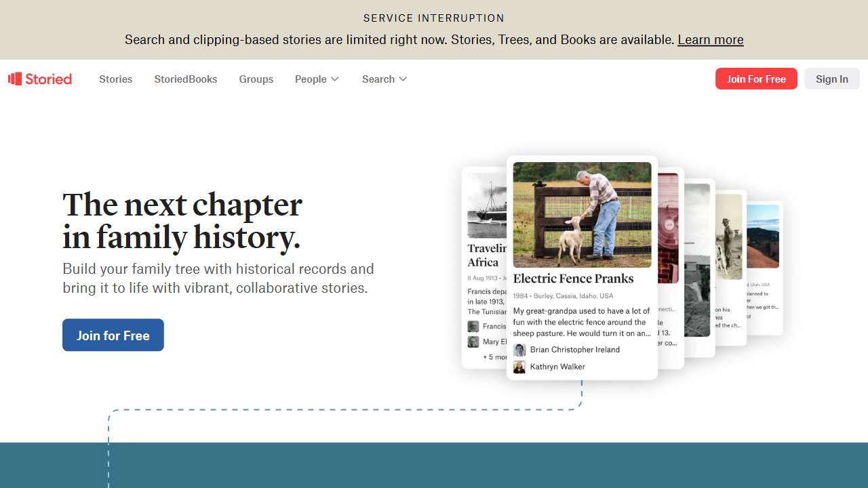The image size is (868, 488).
Task: Click the blue Join for Free button
Action: [113, 335]
